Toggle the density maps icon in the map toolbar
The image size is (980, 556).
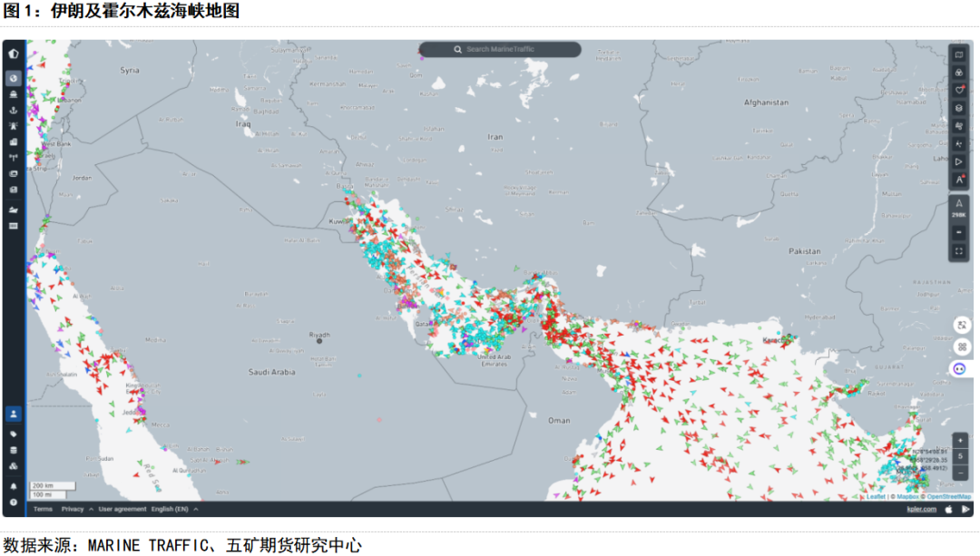(959, 143)
